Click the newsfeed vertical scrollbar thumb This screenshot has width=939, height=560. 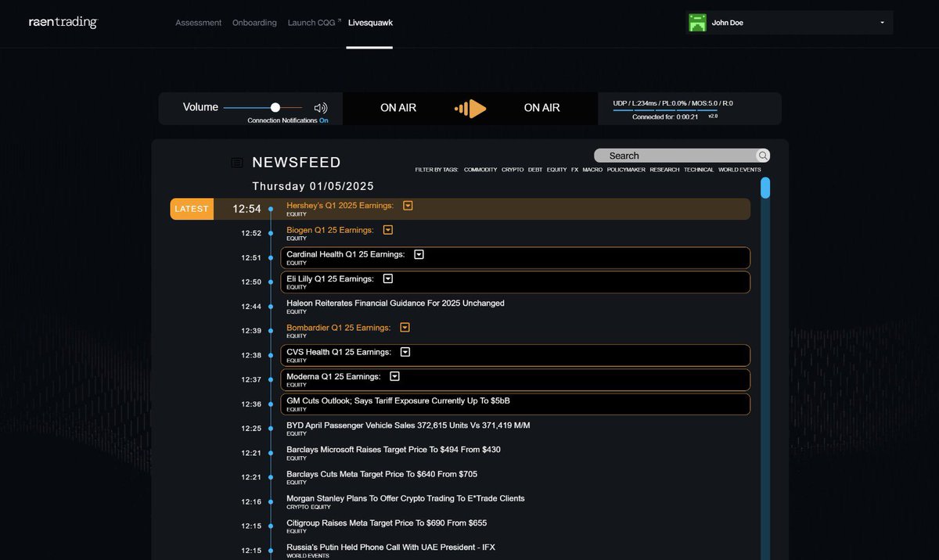coord(765,188)
